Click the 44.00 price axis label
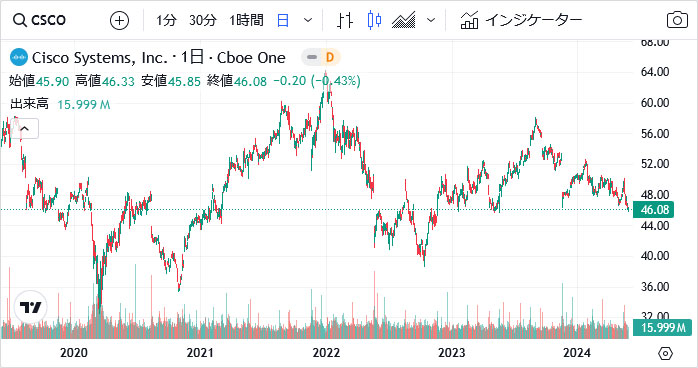 coord(655,226)
